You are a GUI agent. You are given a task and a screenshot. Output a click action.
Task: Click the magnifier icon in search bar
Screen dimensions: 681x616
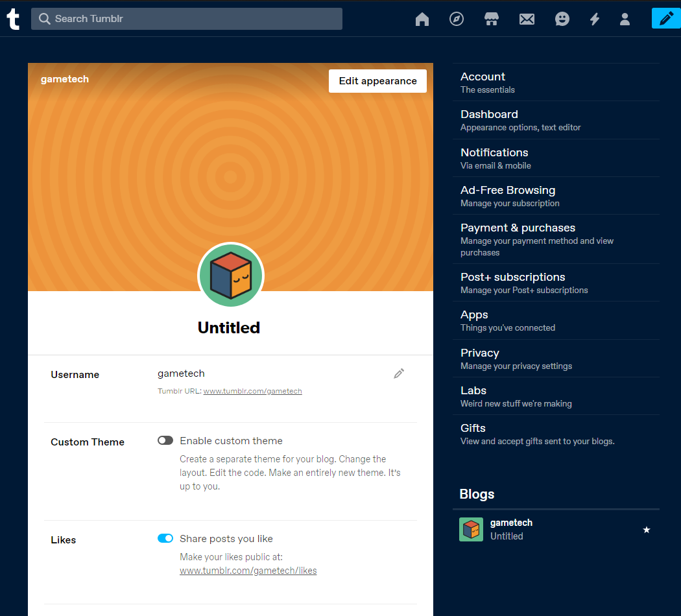44,19
